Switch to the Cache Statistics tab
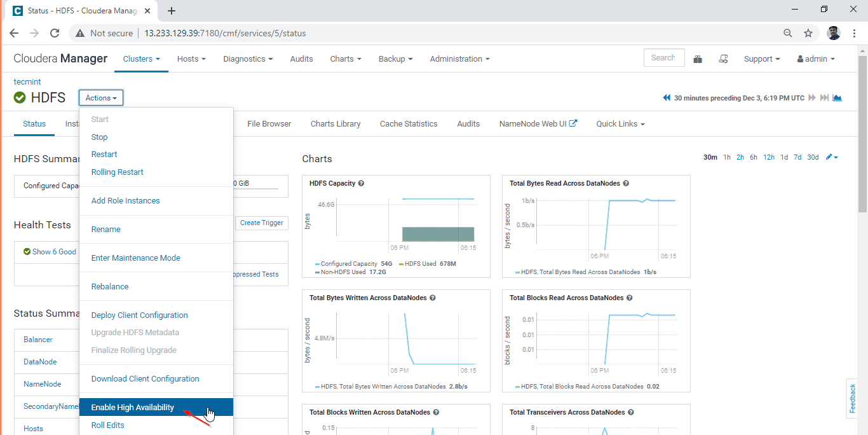This screenshot has width=868, height=435. 409,124
